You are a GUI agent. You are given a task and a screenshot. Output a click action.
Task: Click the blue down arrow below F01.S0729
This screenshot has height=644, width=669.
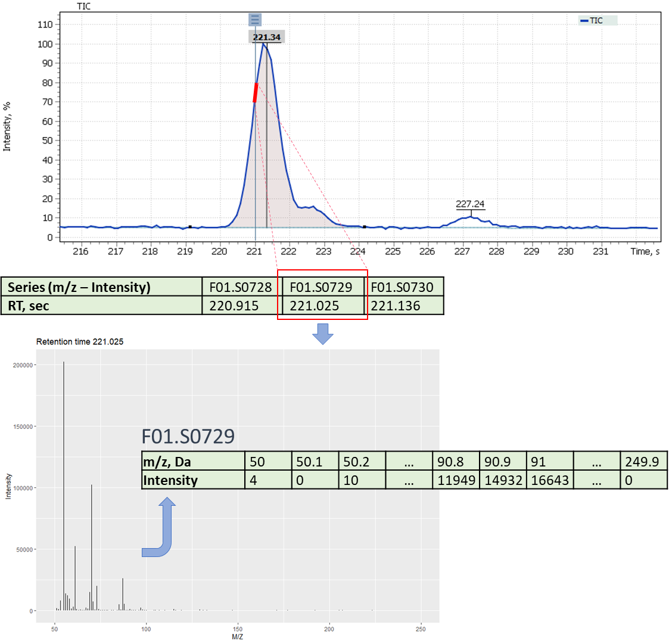pos(322,334)
